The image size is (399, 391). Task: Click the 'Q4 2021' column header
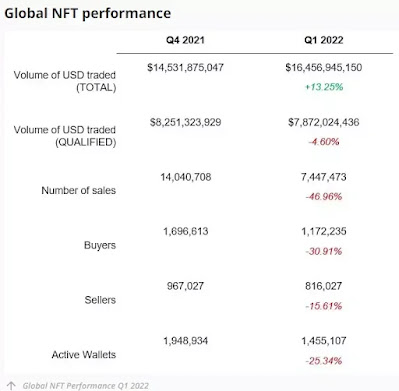(x=185, y=40)
